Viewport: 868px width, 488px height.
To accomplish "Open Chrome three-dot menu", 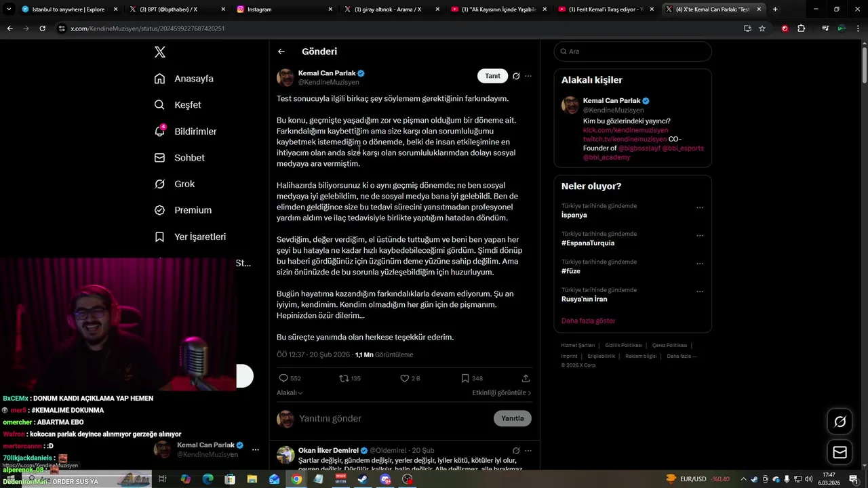I will click(858, 28).
